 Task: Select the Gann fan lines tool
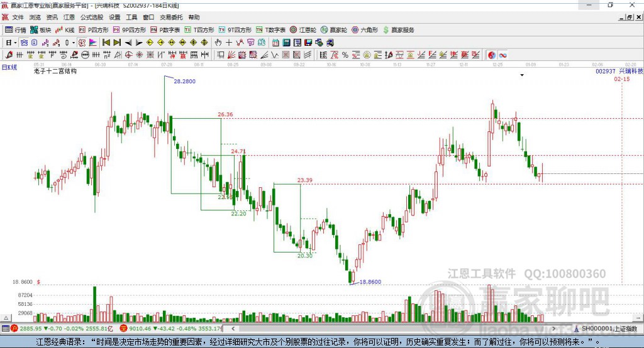click(232, 55)
